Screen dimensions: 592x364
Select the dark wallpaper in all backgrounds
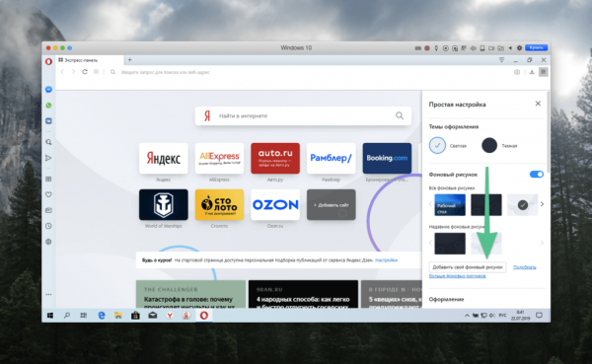(x=486, y=204)
